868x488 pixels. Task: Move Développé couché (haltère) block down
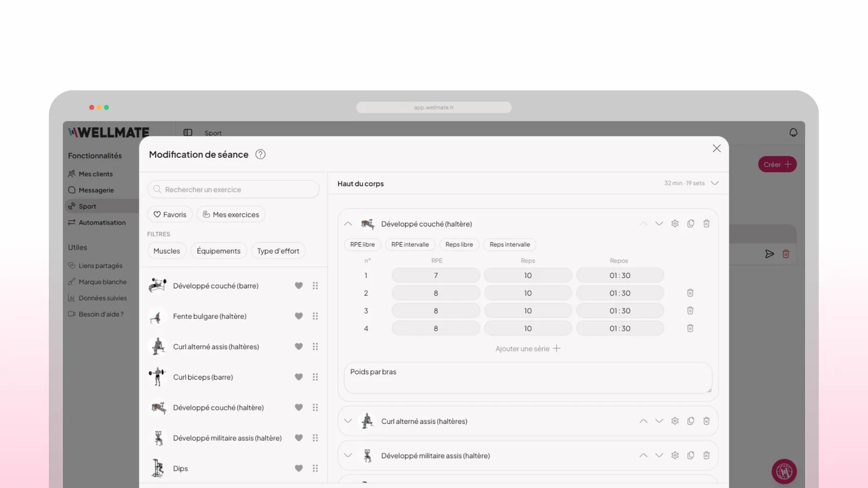pos(659,224)
